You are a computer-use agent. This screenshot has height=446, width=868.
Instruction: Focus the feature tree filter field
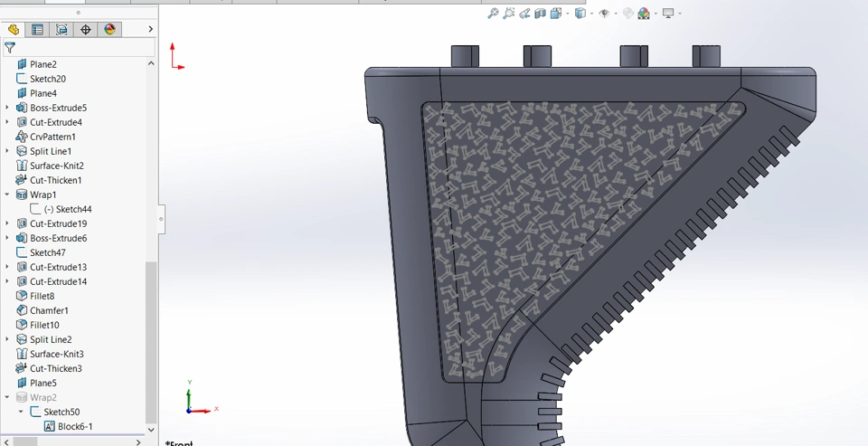click(x=80, y=48)
